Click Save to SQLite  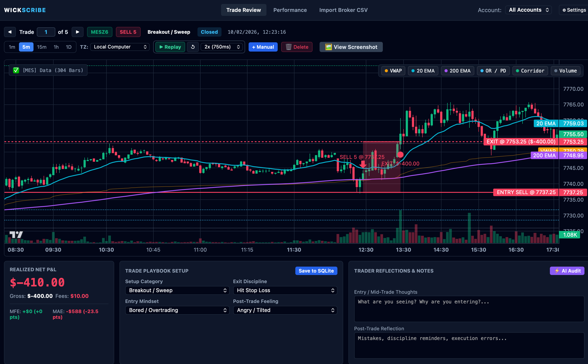[316, 271]
